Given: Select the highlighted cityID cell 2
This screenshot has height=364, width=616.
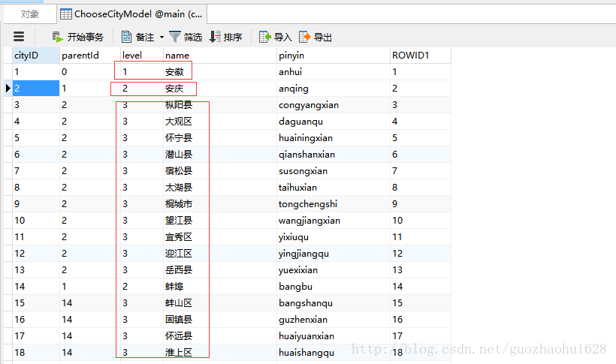Looking at the screenshot, I should click(x=36, y=89).
